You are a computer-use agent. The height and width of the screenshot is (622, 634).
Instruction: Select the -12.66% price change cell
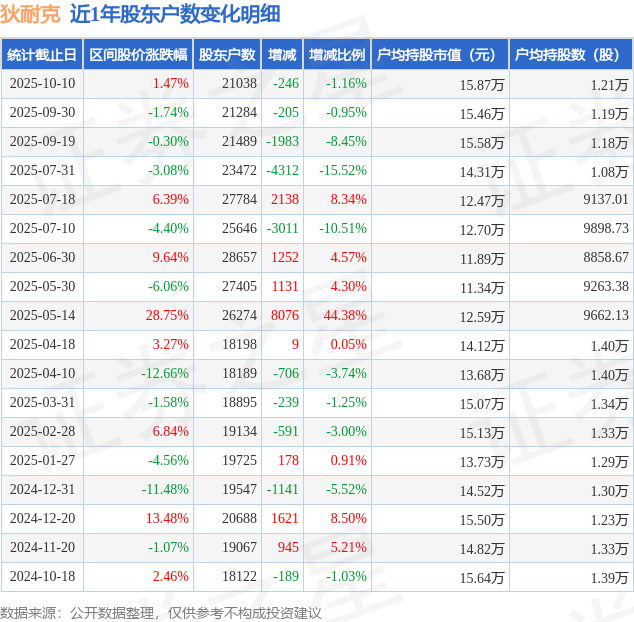pos(165,374)
